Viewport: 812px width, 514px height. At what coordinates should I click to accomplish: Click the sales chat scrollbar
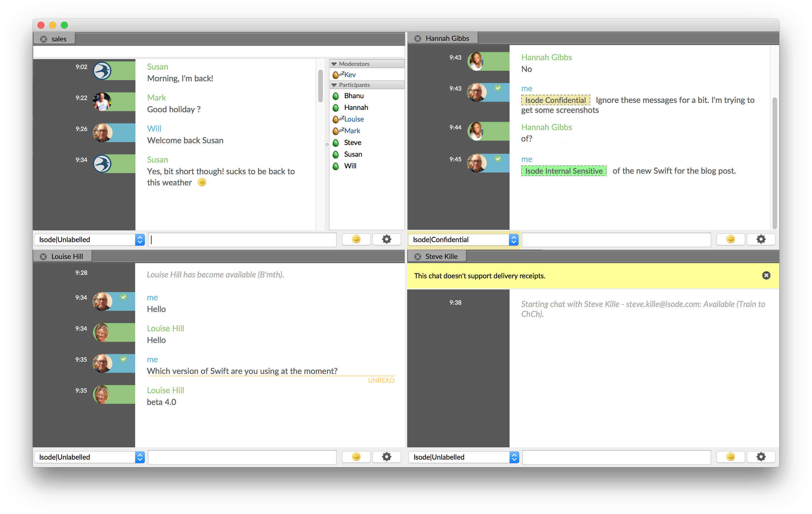coord(320,86)
